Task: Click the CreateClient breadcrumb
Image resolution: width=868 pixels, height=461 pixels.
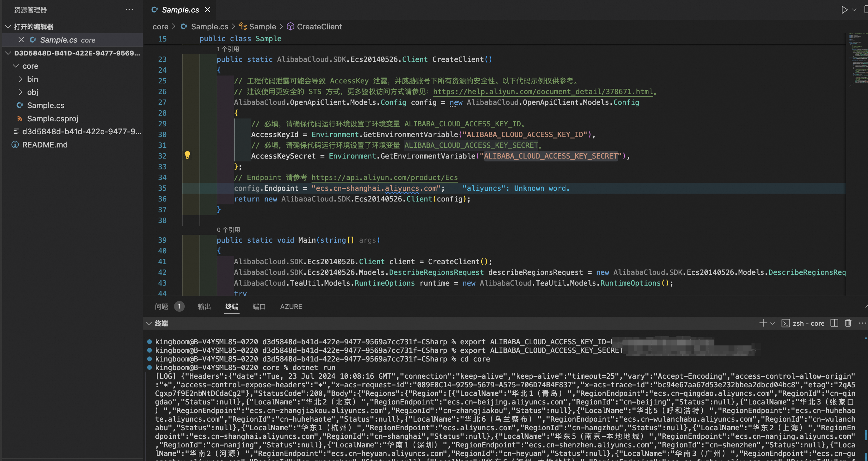Action: (319, 27)
